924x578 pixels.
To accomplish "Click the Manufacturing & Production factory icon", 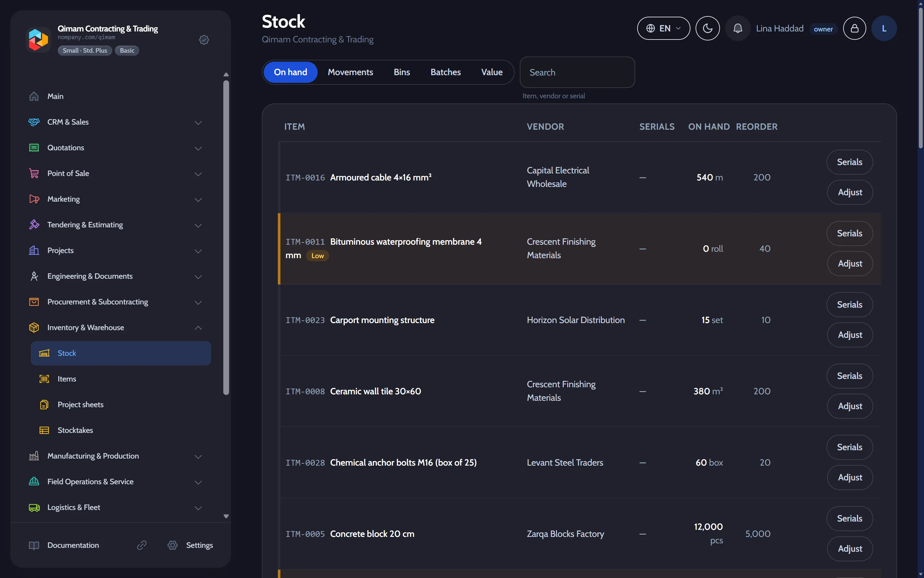I will coord(34,456).
